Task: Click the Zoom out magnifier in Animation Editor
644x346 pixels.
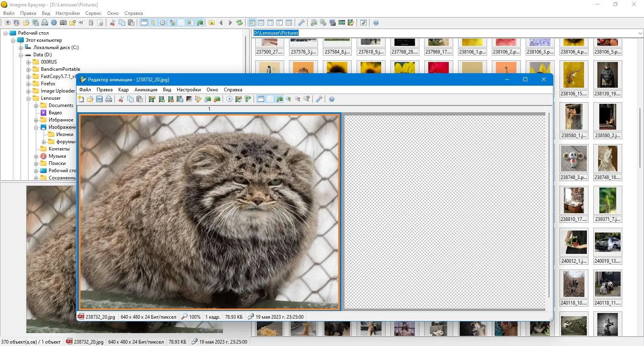Action: [x=297, y=99]
